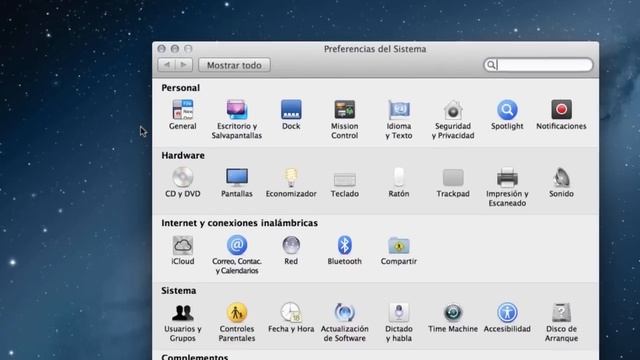The image size is (640, 360).
Task: Go forward with the right arrow button
Action: [x=184, y=65]
